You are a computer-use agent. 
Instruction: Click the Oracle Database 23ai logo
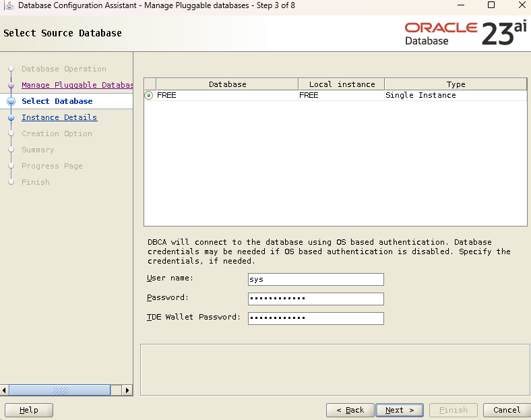466,33
